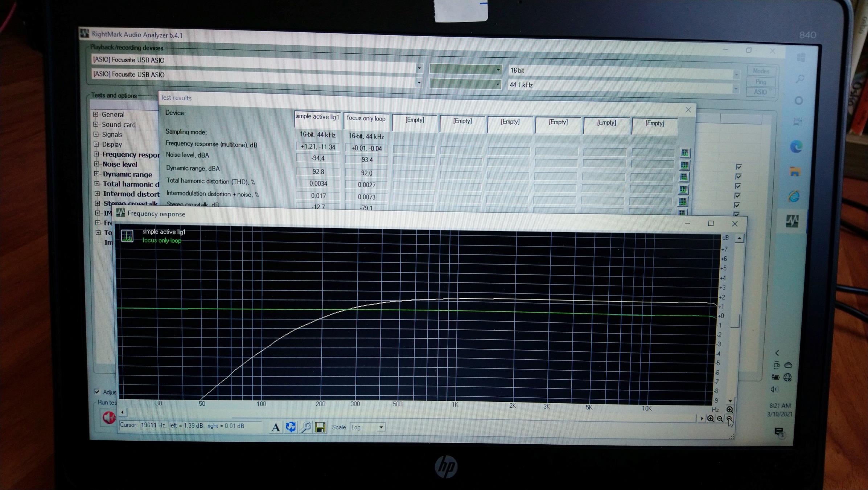Expand the General tree node
This screenshot has height=490, width=868.
[x=96, y=114]
